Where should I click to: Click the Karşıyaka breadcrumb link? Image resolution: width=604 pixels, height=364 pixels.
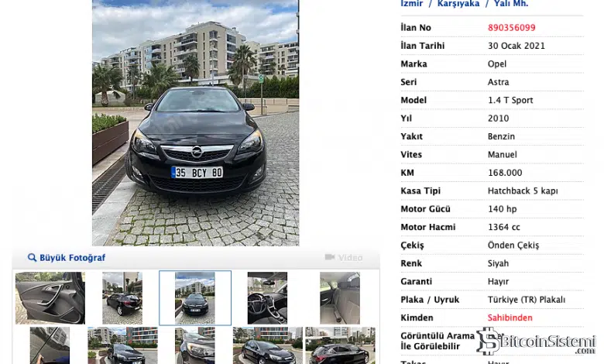(458, 3)
